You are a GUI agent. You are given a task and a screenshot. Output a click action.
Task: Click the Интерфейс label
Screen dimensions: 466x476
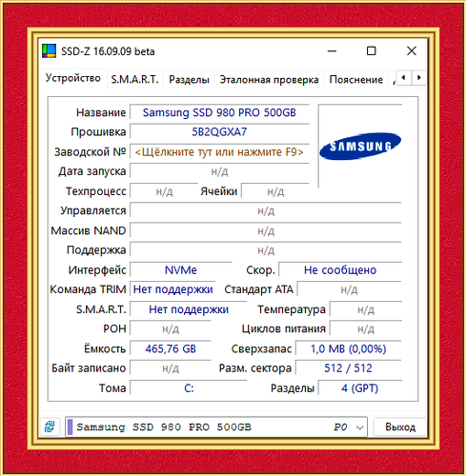tap(97, 270)
